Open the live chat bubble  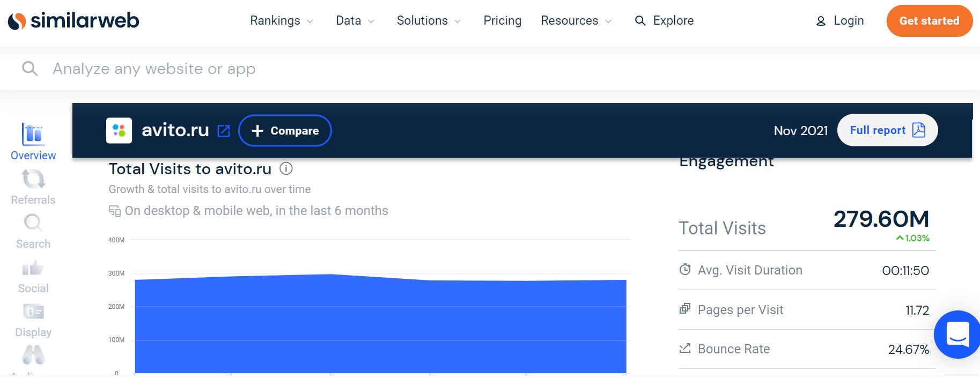coord(957,335)
